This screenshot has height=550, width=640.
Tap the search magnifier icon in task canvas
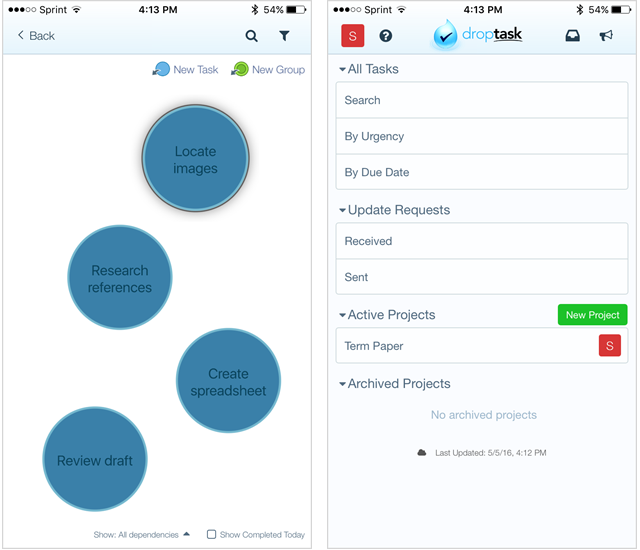(251, 36)
